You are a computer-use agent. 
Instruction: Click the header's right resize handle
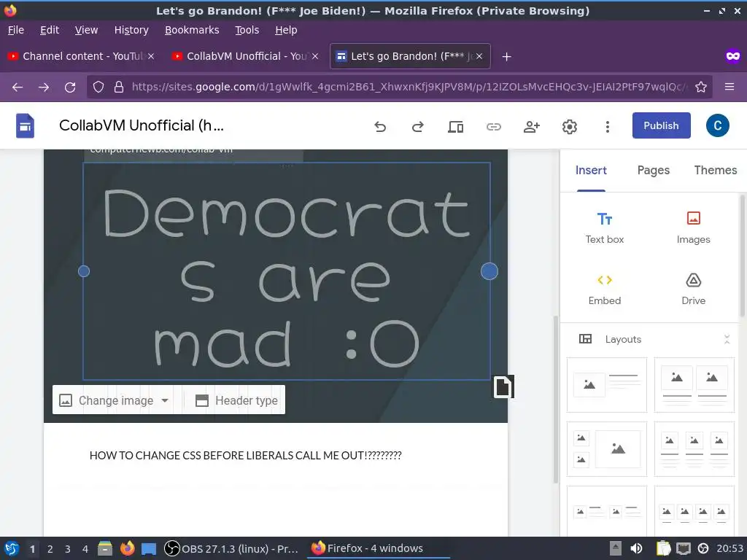tap(489, 271)
